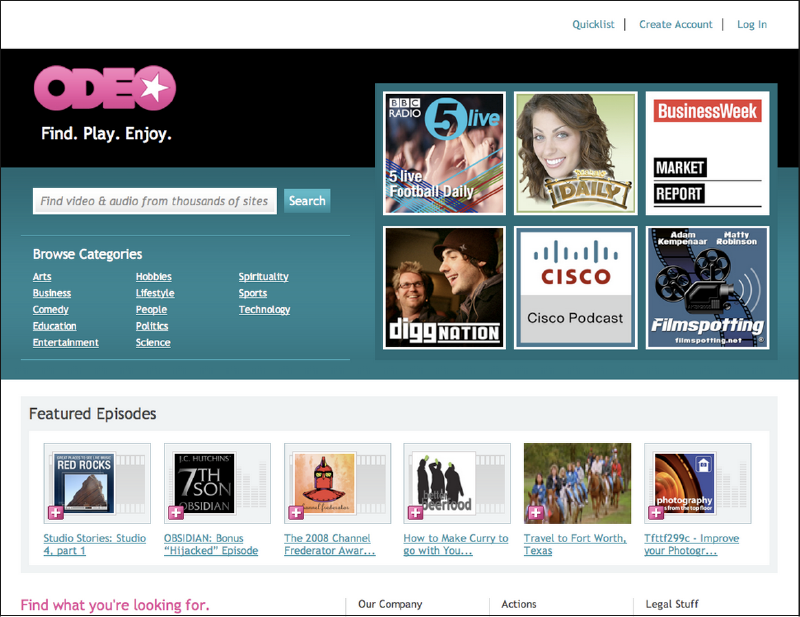Click Find what you're looking for text
The width and height of the screenshot is (800, 617).
[115, 605]
